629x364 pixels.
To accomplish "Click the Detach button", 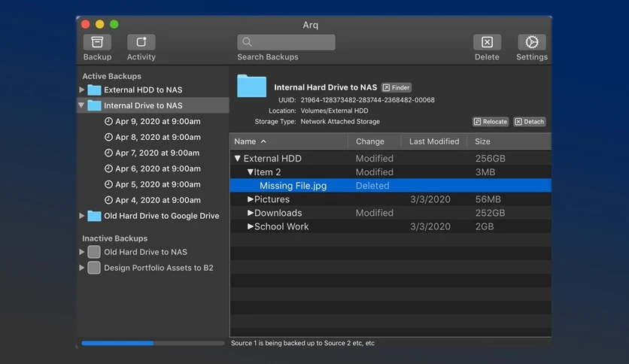I will click(x=530, y=122).
